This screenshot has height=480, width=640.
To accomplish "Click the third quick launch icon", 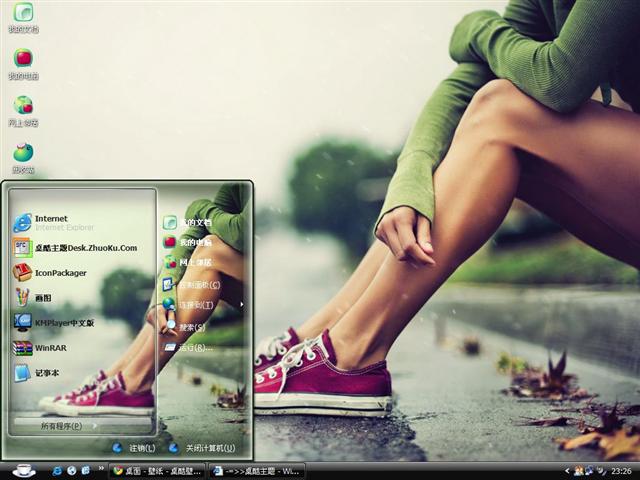I will pos(85,471).
